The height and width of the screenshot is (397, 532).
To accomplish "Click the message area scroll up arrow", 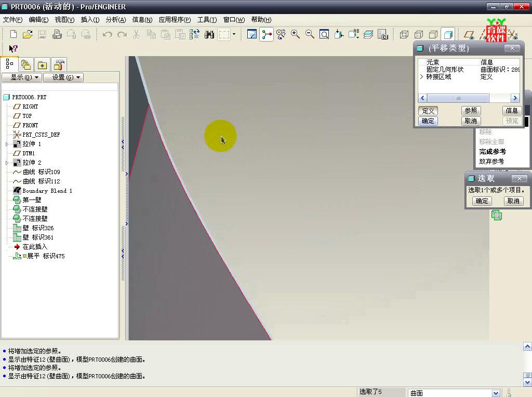I will pyautogui.click(x=527, y=347).
